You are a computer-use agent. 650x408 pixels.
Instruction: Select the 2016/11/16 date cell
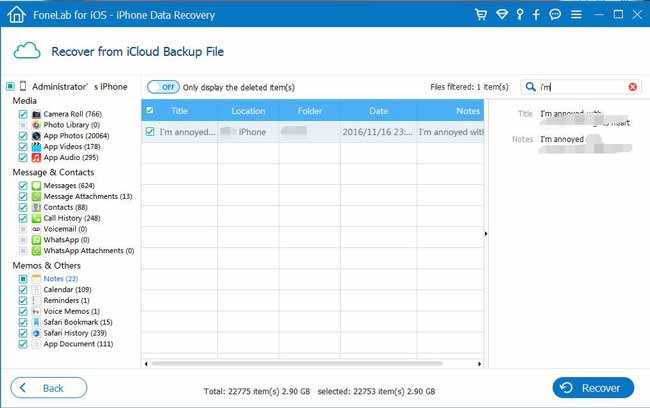pos(378,132)
